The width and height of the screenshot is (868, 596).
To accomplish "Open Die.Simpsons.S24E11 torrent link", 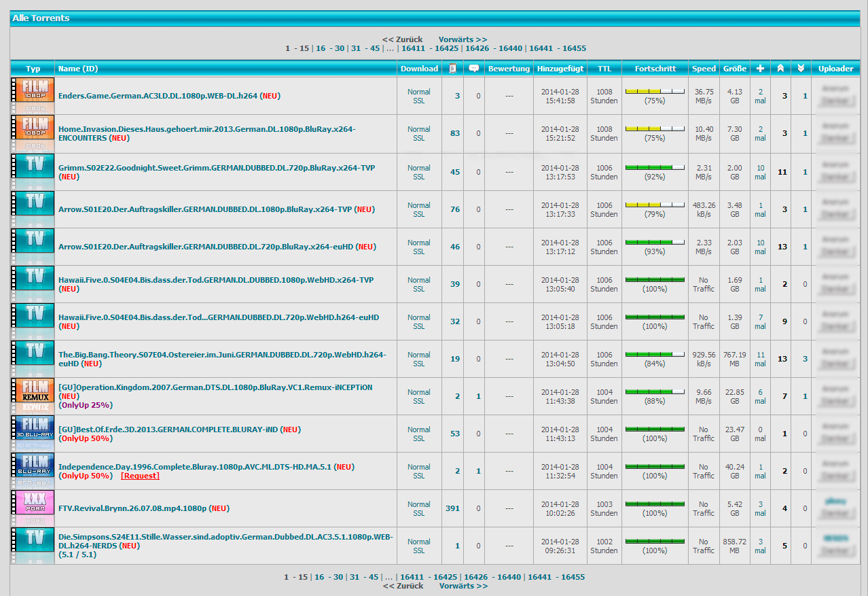I will [x=225, y=541].
